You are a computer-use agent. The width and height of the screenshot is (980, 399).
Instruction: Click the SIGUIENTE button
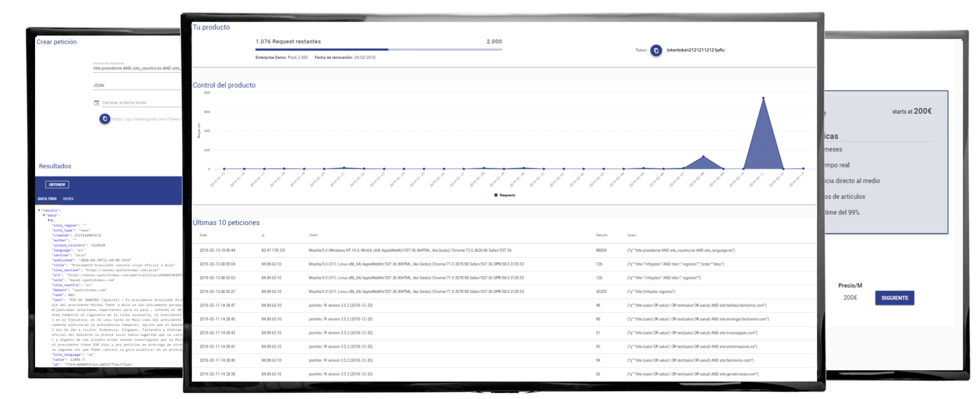pos(894,298)
